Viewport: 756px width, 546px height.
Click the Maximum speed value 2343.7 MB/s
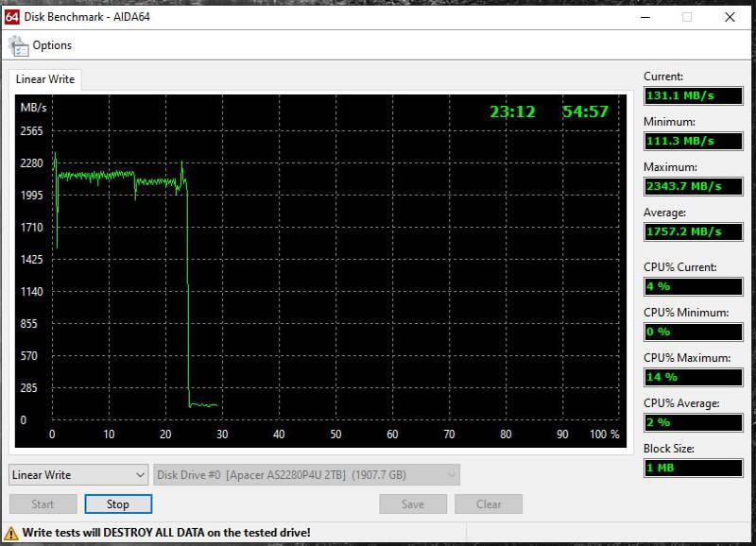(694, 186)
